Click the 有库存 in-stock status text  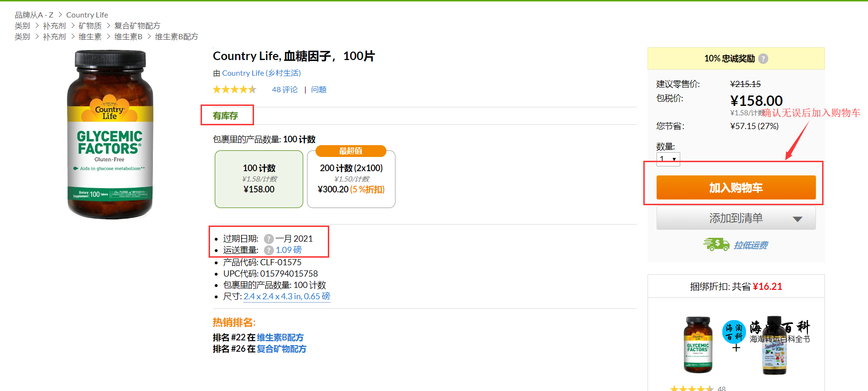(x=226, y=116)
